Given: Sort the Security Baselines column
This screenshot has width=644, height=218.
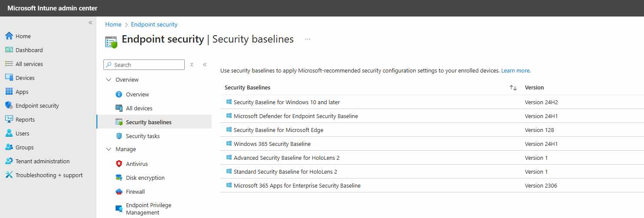Looking at the screenshot, I should pos(513,88).
